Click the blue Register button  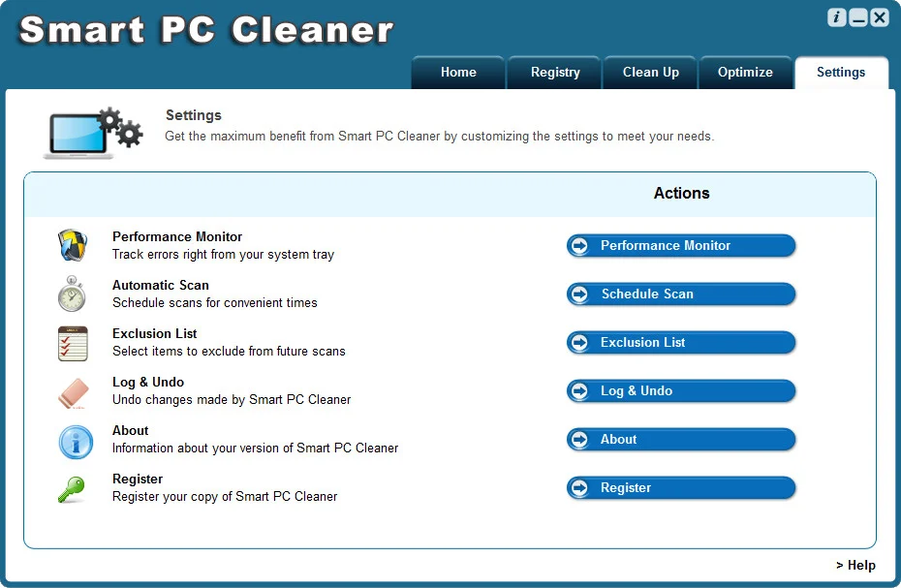[x=681, y=487]
